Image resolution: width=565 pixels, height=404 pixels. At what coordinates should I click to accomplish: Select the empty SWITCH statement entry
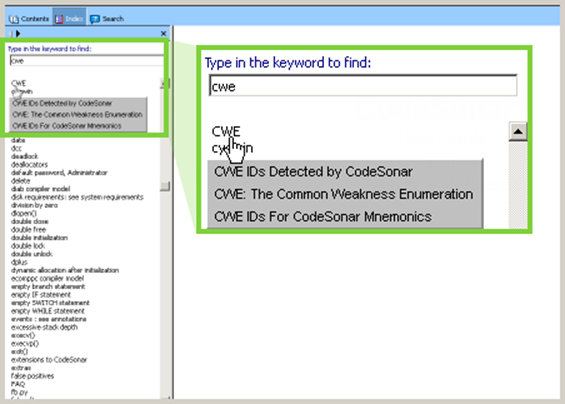pos(50,303)
